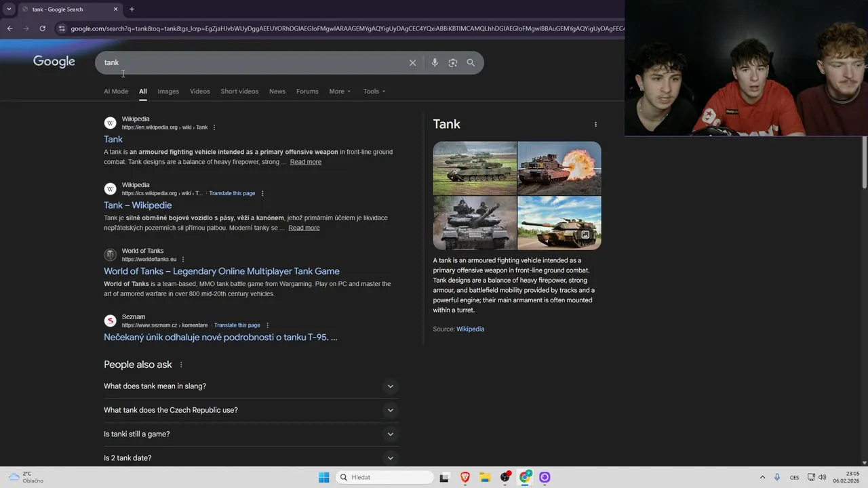The image size is (868, 488).
Task: Clear the search box with X icon
Action: coord(412,62)
